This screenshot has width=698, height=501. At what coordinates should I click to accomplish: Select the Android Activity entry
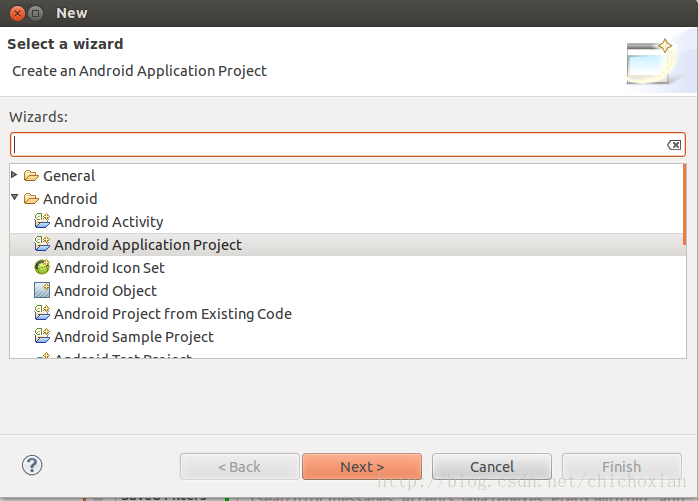tap(108, 222)
